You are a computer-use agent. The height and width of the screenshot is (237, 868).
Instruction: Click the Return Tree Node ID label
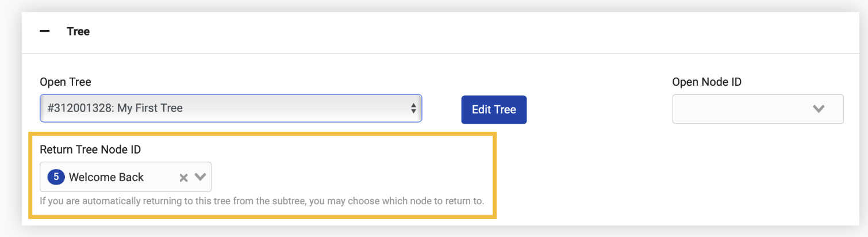[x=90, y=150]
